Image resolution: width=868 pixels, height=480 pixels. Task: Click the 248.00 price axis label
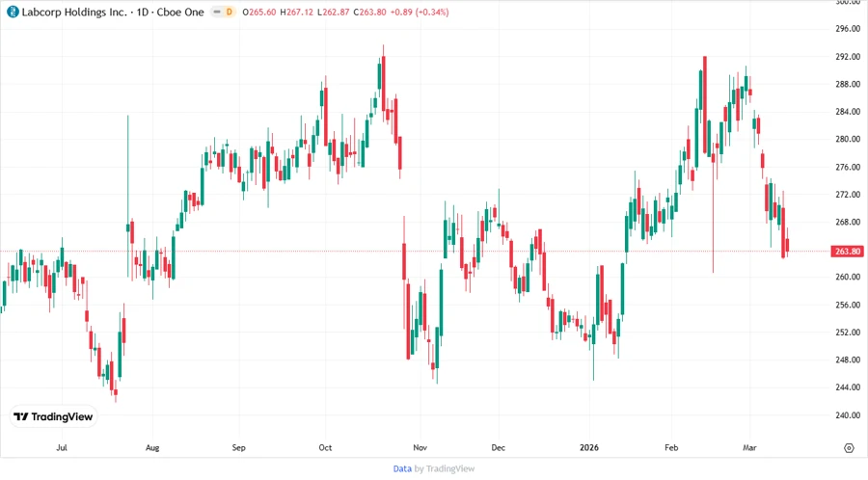coord(848,360)
